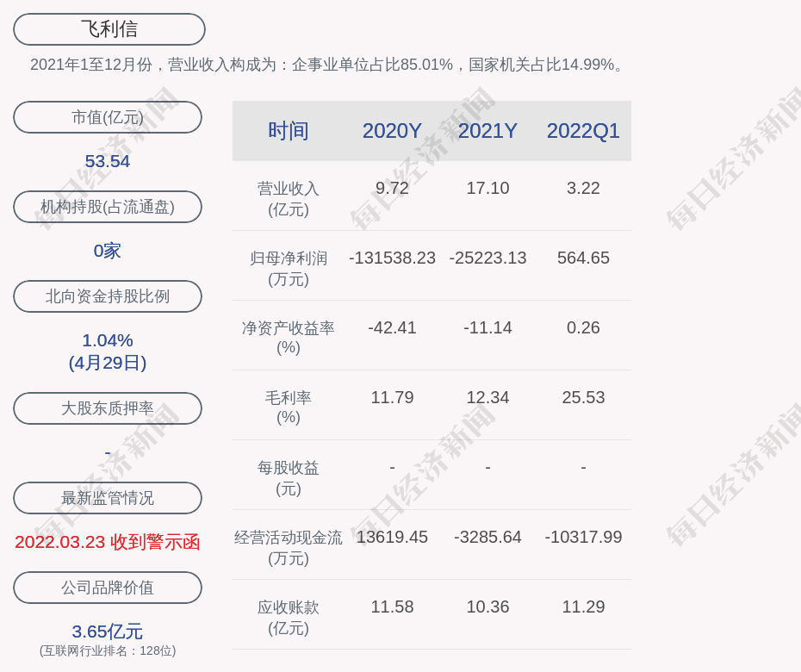
Task: Click the 大股东质押率 label pill
Action: click(108, 408)
